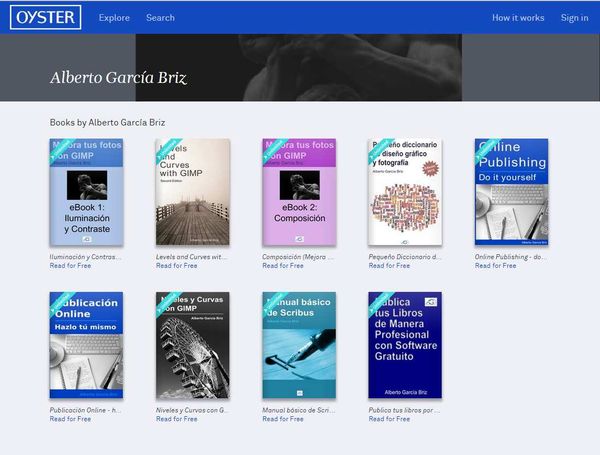600x455 pixels.
Task: Click the 'Iluminación y Contras...' title text
Action: point(85,257)
